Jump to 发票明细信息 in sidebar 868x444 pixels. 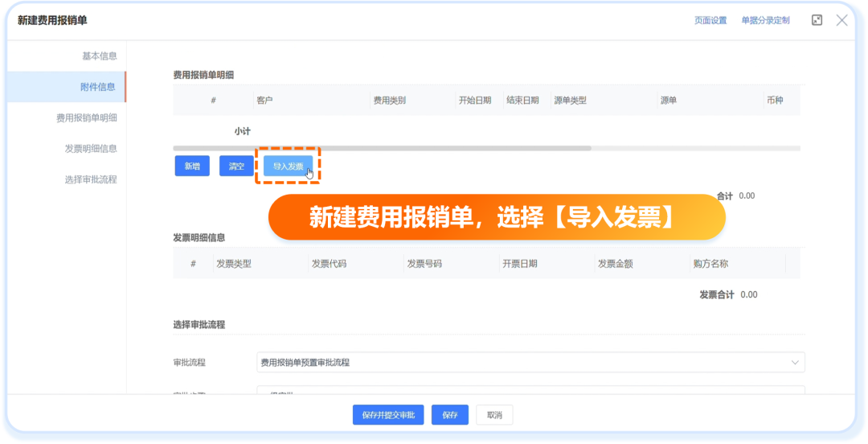pos(91,149)
